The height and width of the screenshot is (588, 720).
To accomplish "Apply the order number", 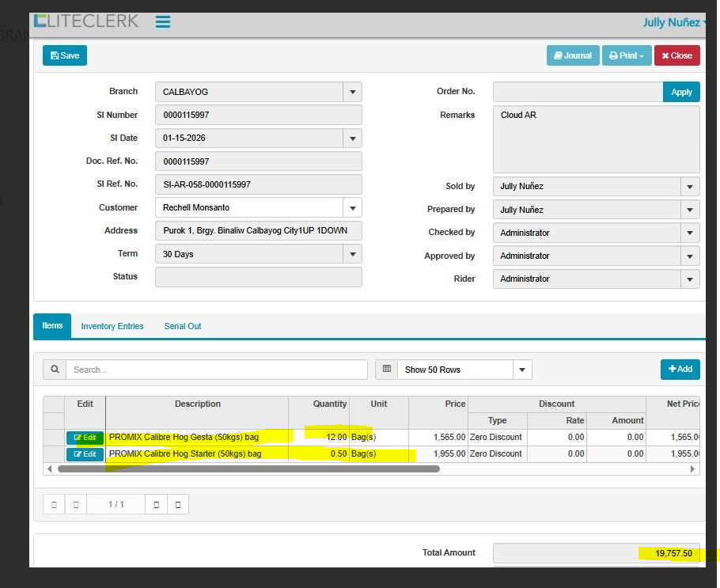I will pyautogui.click(x=680, y=92).
